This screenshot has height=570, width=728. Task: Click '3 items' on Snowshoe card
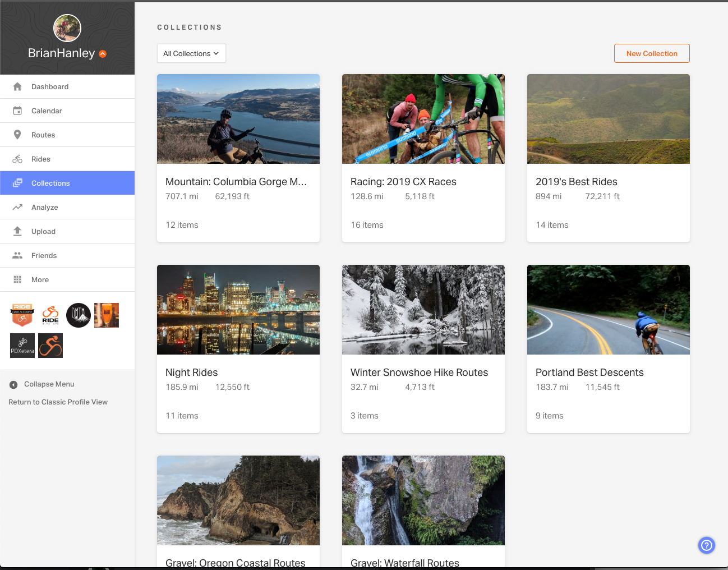pos(365,416)
